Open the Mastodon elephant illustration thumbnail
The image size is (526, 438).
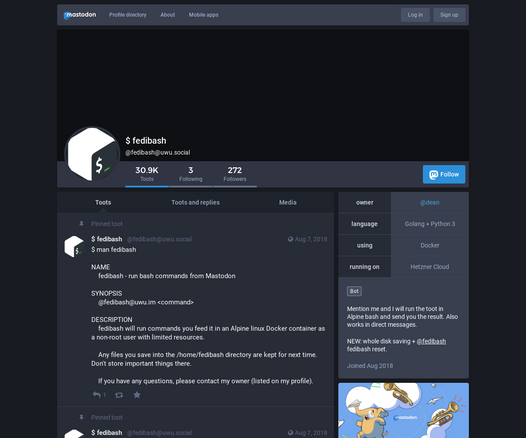(x=404, y=410)
